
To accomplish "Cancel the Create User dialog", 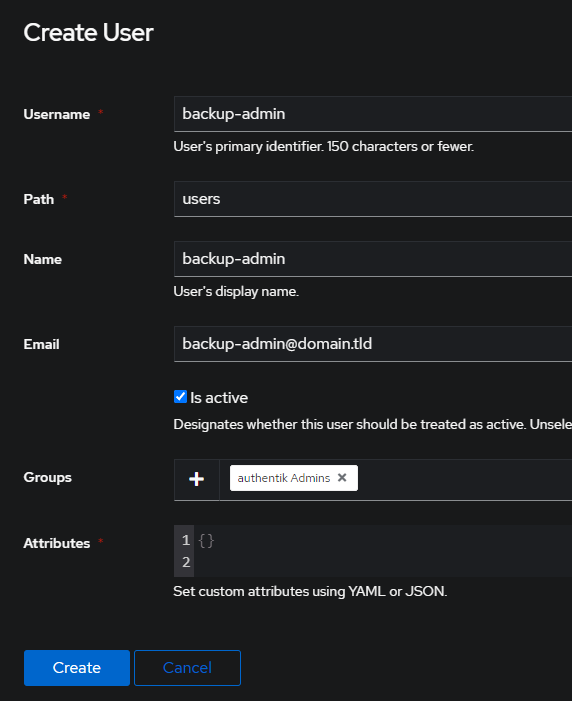I will [x=187, y=668].
